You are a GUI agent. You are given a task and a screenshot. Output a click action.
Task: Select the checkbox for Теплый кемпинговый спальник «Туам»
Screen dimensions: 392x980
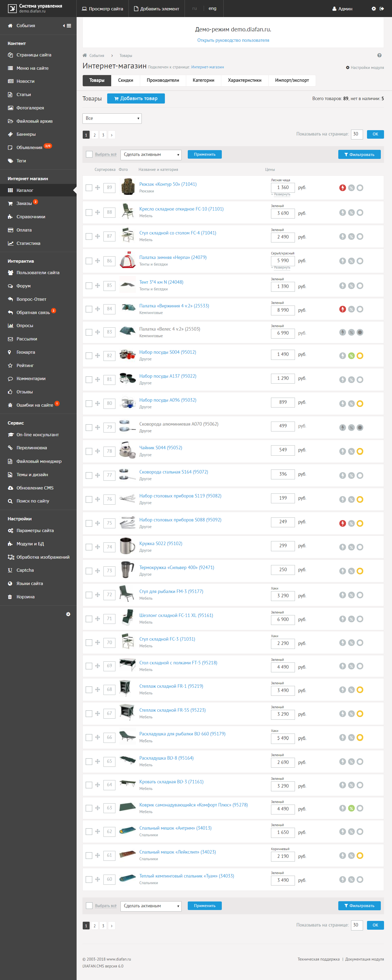pos(89,880)
